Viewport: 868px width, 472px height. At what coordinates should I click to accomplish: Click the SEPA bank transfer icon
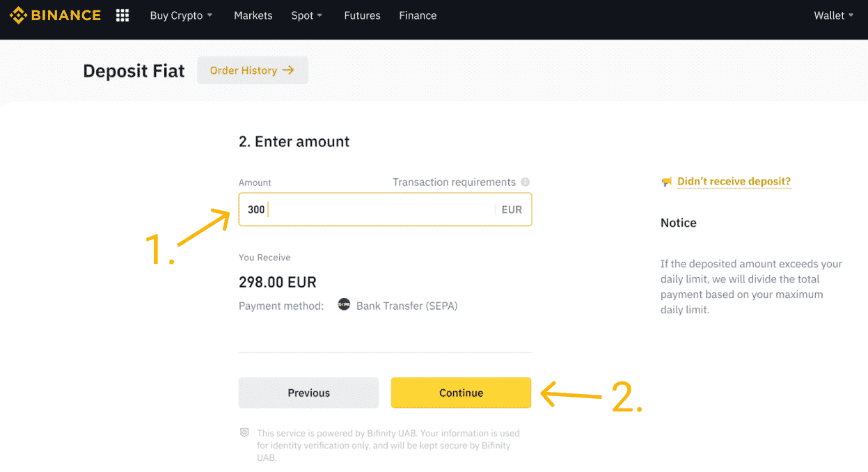(344, 305)
